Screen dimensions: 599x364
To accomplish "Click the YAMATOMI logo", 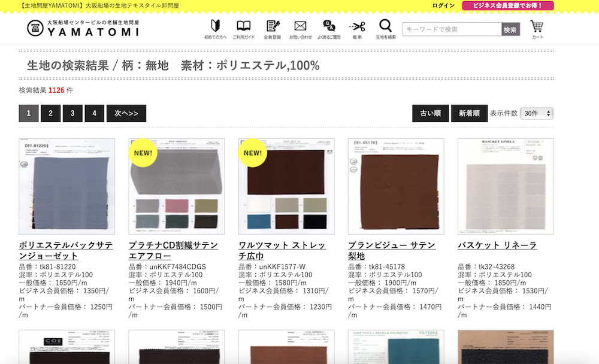I will [x=83, y=28].
